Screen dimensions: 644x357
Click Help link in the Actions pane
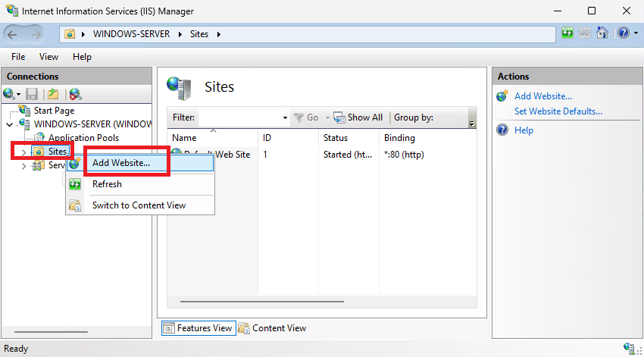point(524,130)
